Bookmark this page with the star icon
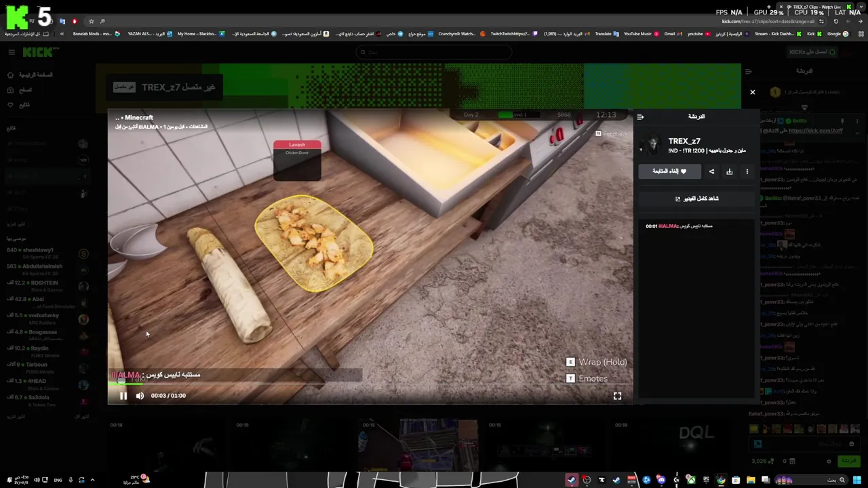Screen dimensions: 868x488 click(x=91, y=21)
